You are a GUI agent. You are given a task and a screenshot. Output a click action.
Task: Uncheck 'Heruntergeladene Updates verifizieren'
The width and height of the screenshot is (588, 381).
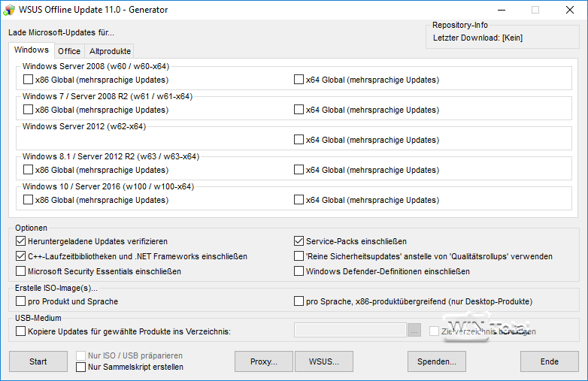pyautogui.click(x=20, y=241)
